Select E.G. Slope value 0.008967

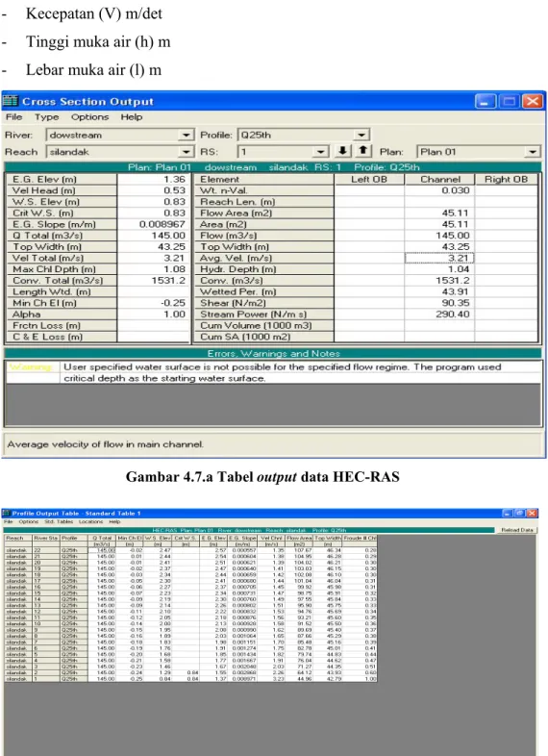pos(154,224)
